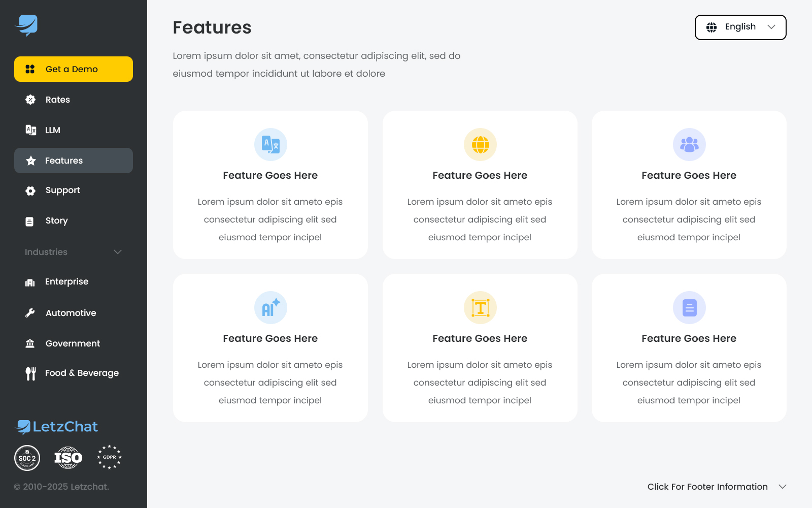The height and width of the screenshot is (508, 812).
Task: Click the yellow globe feature icon
Action: pyautogui.click(x=480, y=145)
